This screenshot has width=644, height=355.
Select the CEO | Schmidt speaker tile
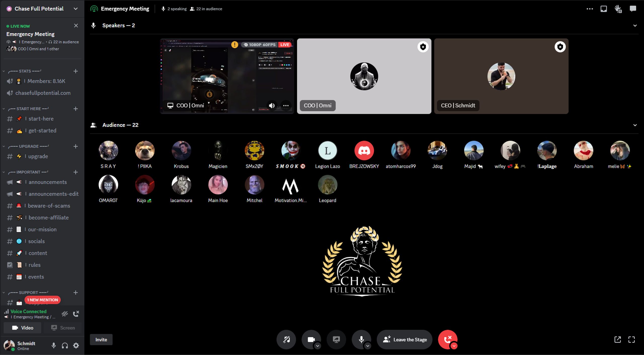coord(501,76)
